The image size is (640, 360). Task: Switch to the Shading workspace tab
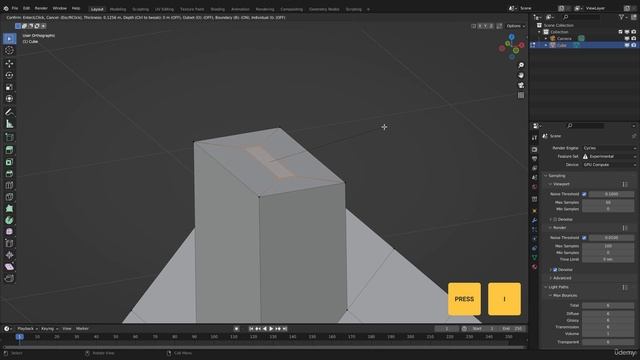click(218, 9)
